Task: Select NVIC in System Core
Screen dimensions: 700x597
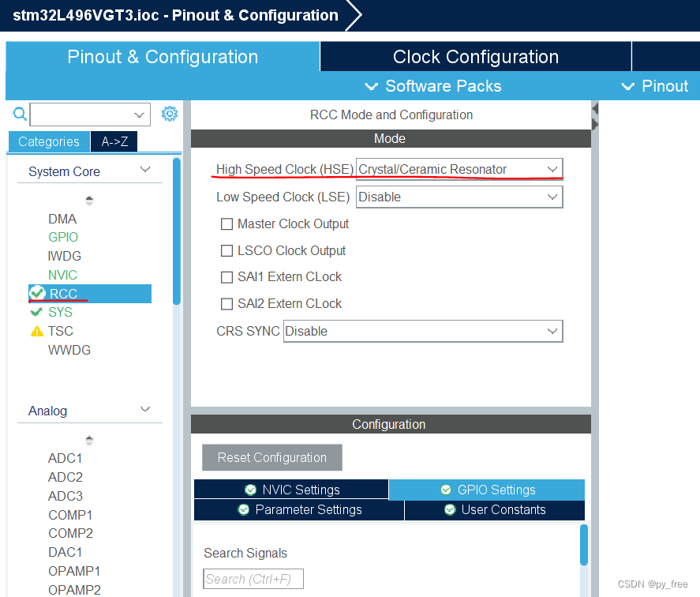Action: point(62,275)
